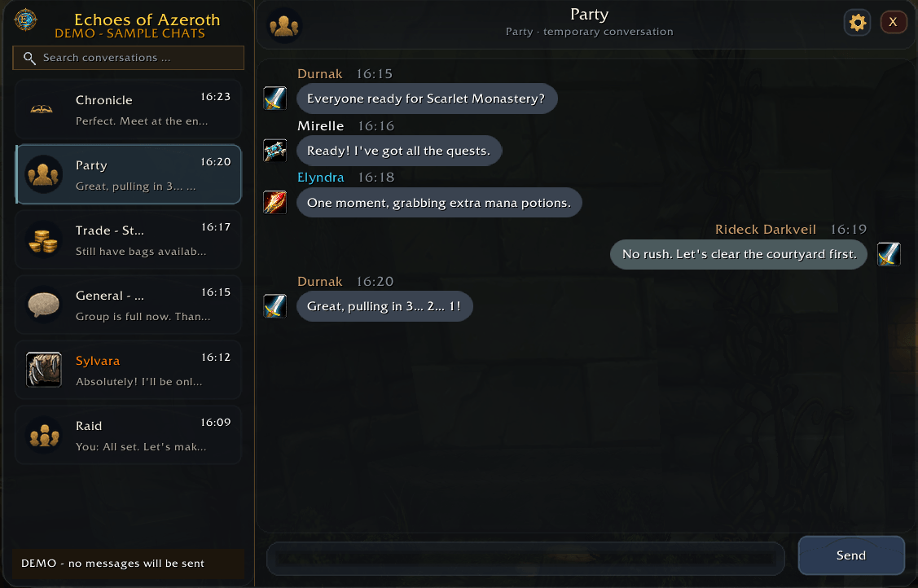Click Elyndra's flame avatar icon
This screenshot has width=918, height=588.
pyautogui.click(x=275, y=203)
